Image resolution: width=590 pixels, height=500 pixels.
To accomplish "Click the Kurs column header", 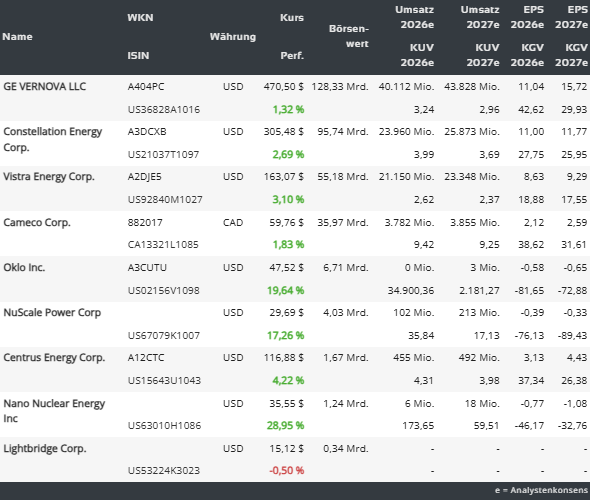I will pyautogui.click(x=292, y=18).
